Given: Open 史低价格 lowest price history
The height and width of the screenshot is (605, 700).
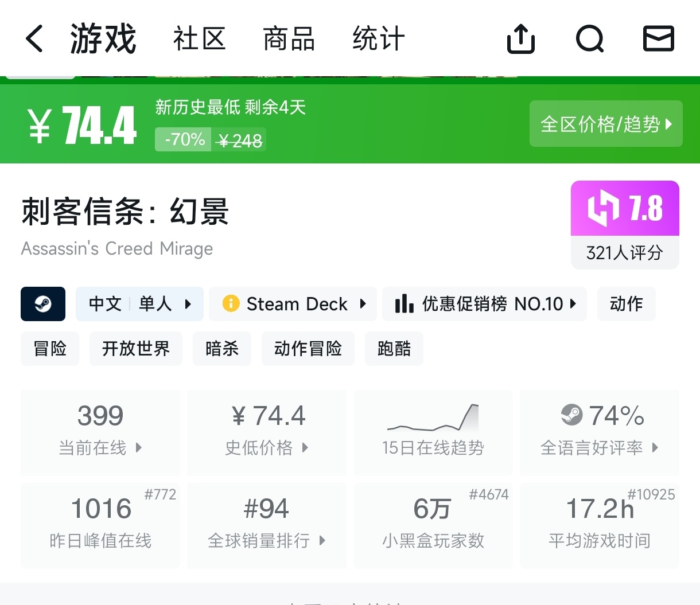Looking at the screenshot, I should pos(267,432).
